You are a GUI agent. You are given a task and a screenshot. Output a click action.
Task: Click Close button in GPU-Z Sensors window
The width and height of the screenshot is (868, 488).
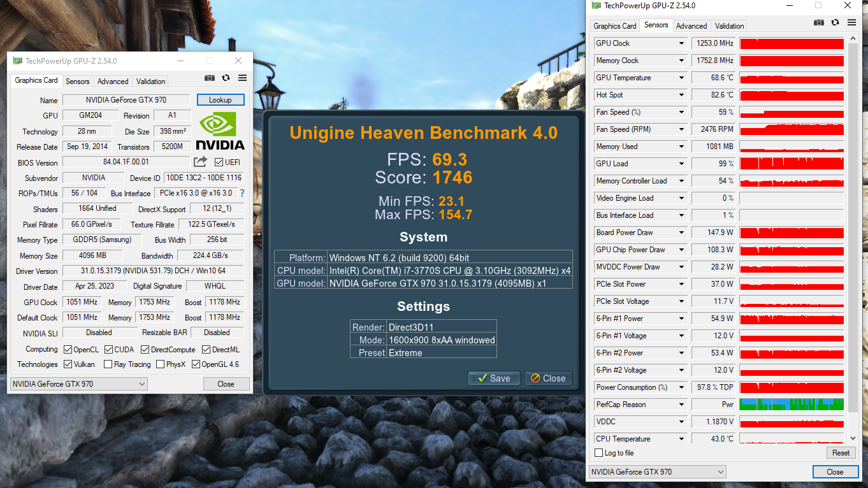point(835,472)
